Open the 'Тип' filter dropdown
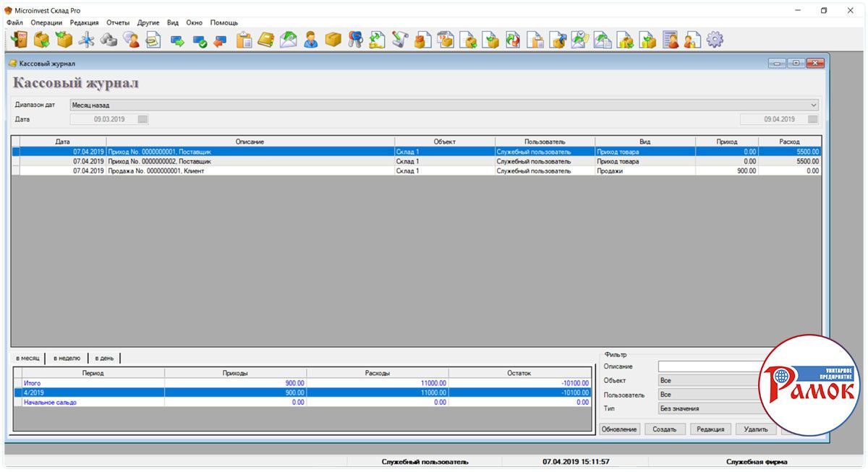The width and height of the screenshot is (868, 472). (709, 408)
